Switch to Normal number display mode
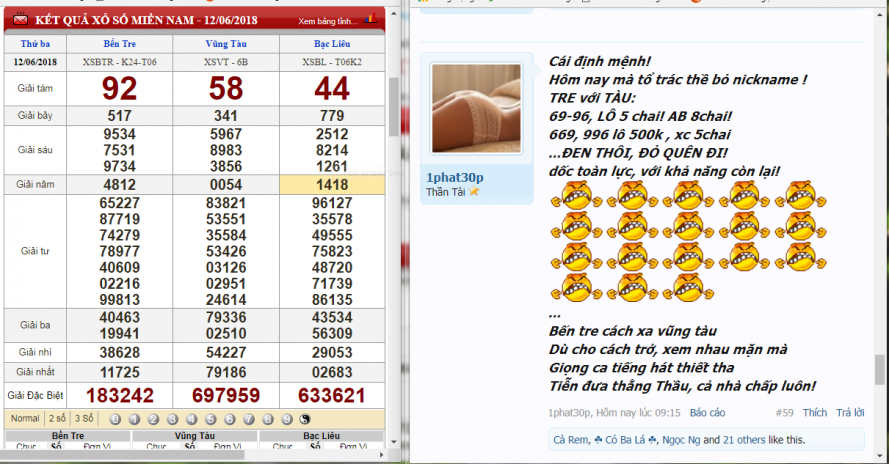Screen dimensions: 889x464 [25, 418]
